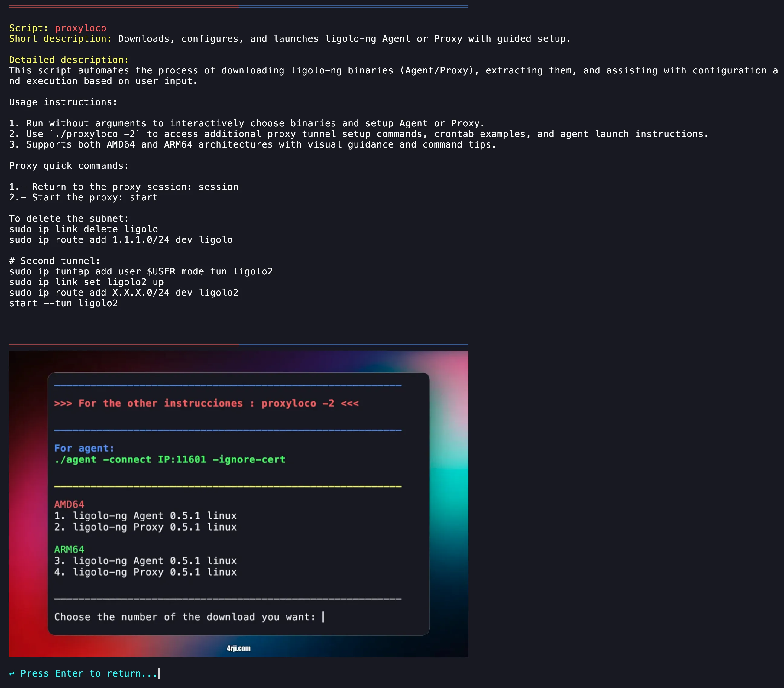
Task: Click the agent connect command line
Action: coord(170,459)
